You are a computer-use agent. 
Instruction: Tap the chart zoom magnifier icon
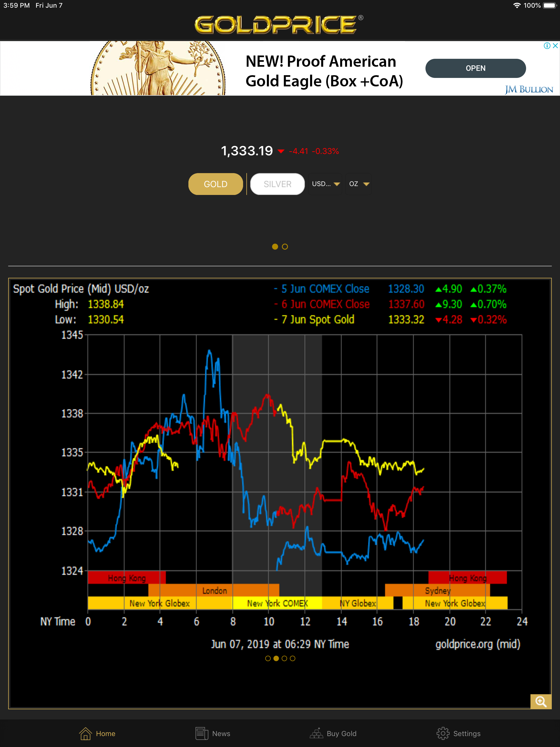(541, 702)
